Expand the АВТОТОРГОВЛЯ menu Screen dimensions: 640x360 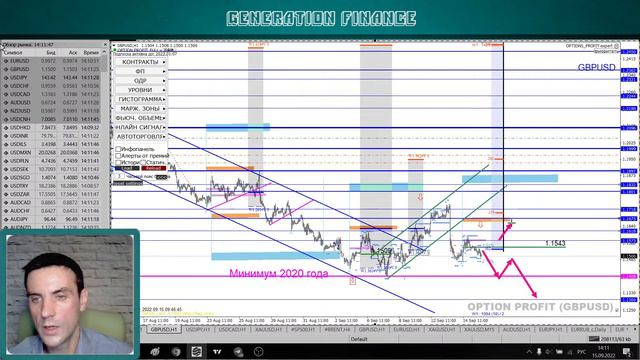(x=140, y=137)
